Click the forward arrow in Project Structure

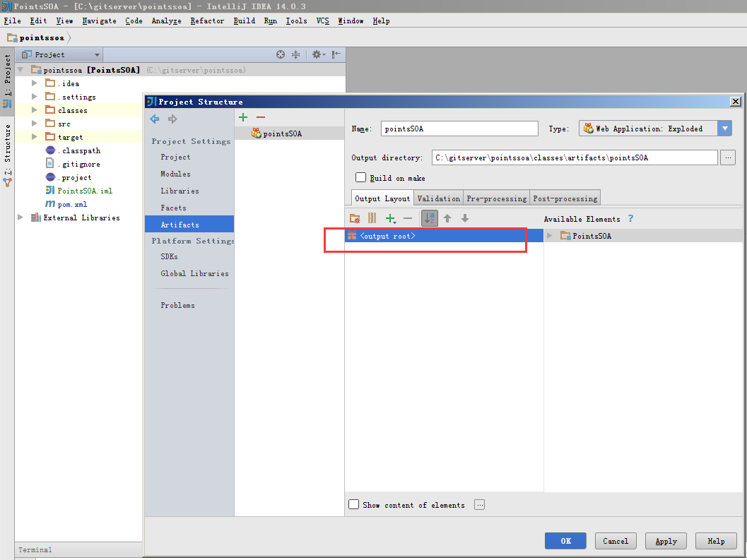coord(172,119)
